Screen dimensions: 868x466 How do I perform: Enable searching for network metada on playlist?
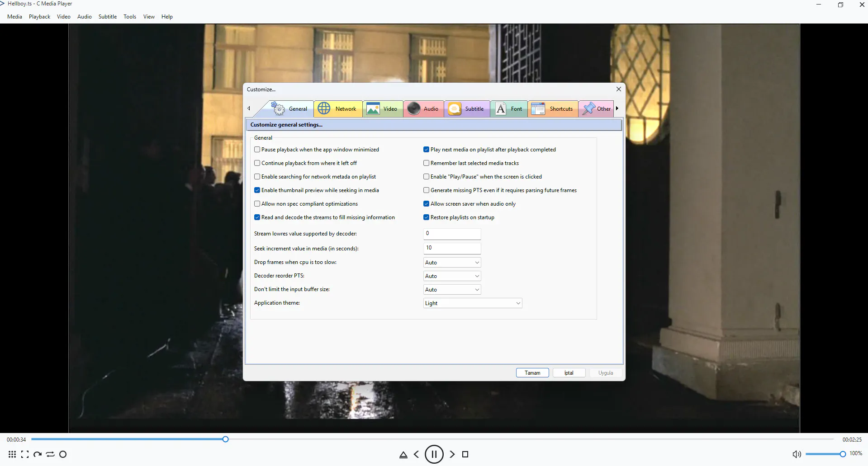click(x=257, y=177)
